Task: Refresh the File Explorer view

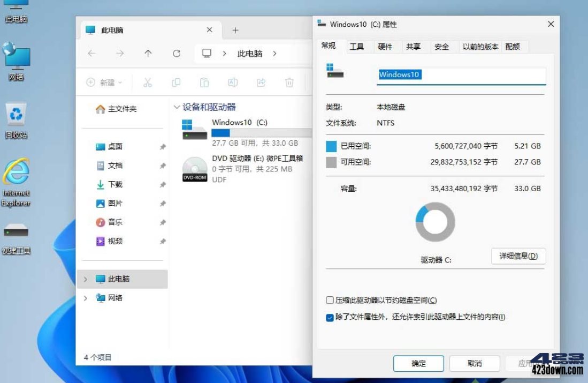Action: click(x=177, y=54)
